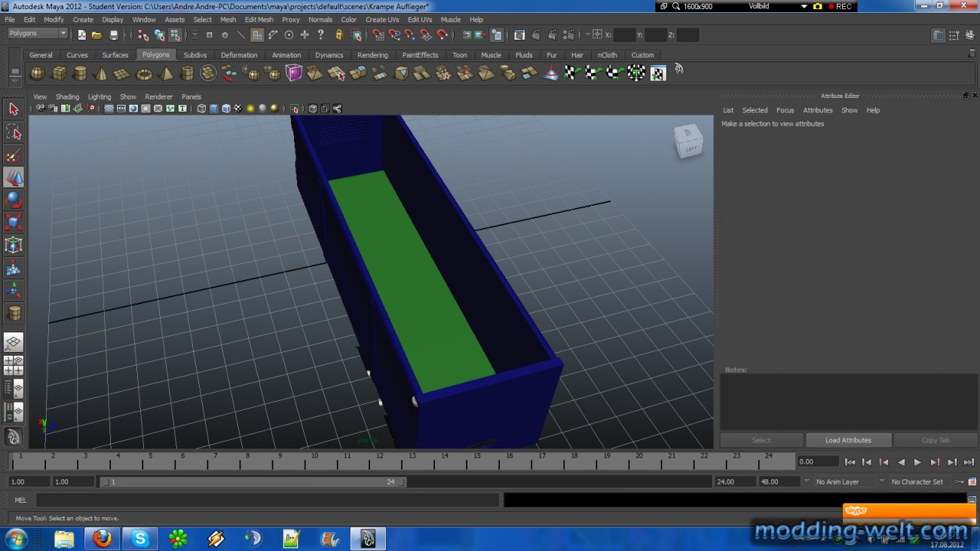Open the viewport Shading menu
This screenshot has width=980, height=551.
(67, 96)
